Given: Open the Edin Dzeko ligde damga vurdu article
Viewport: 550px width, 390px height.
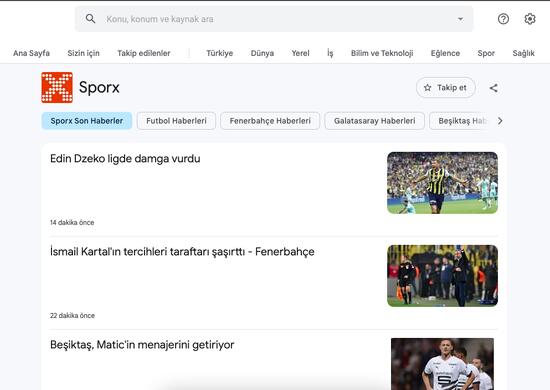Looking at the screenshot, I should click(125, 159).
